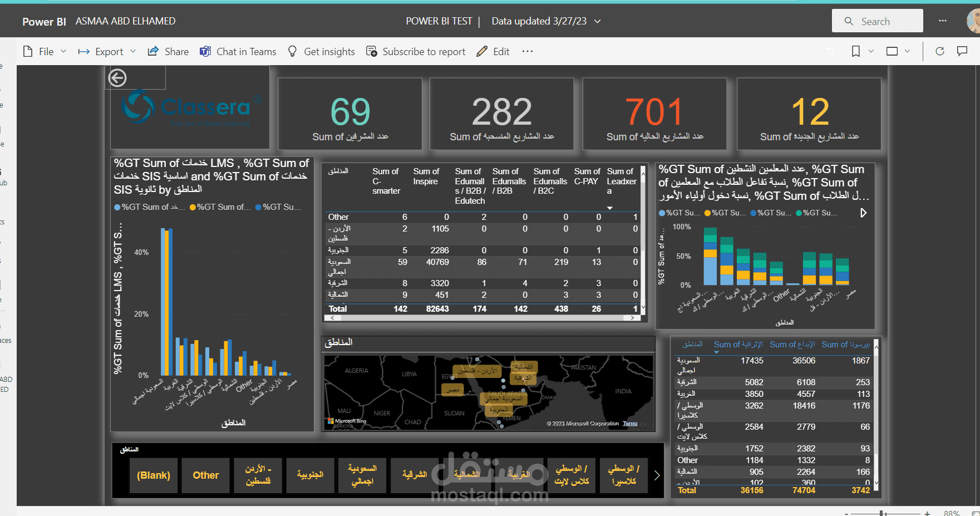Click the 12 new projects card

(x=809, y=114)
